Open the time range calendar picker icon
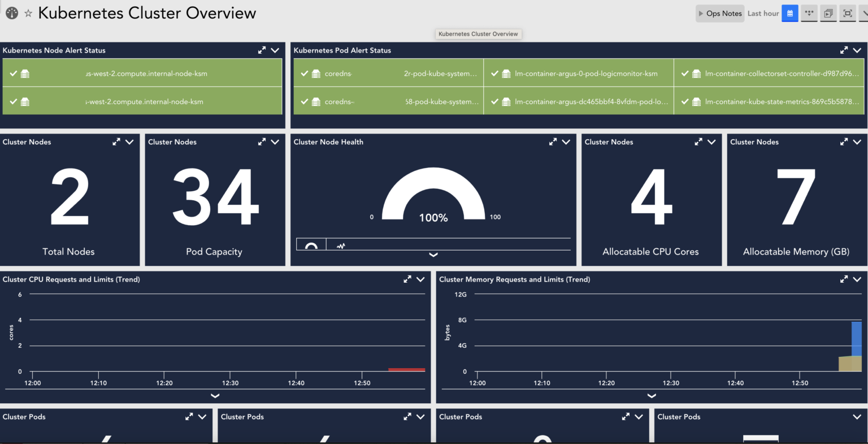Image resolution: width=868 pixels, height=444 pixels. click(789, 12)
